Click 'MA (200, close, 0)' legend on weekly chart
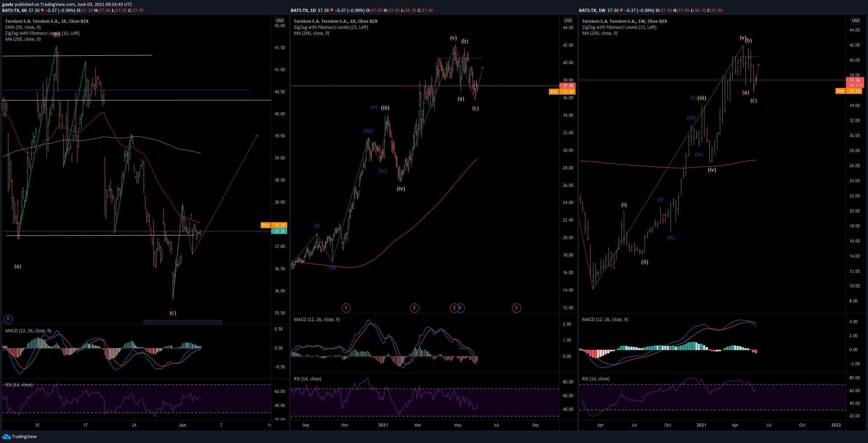 click(600, 33)
